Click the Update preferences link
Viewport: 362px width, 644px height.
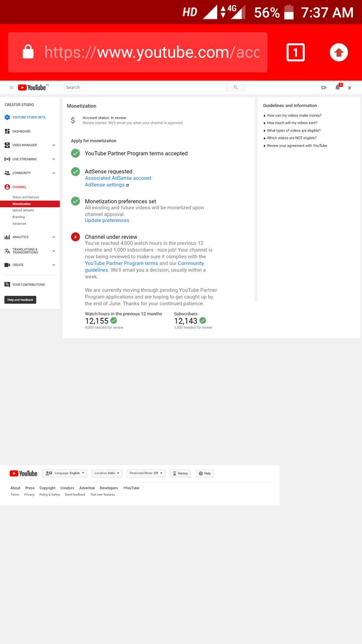[x=107, y=221]
